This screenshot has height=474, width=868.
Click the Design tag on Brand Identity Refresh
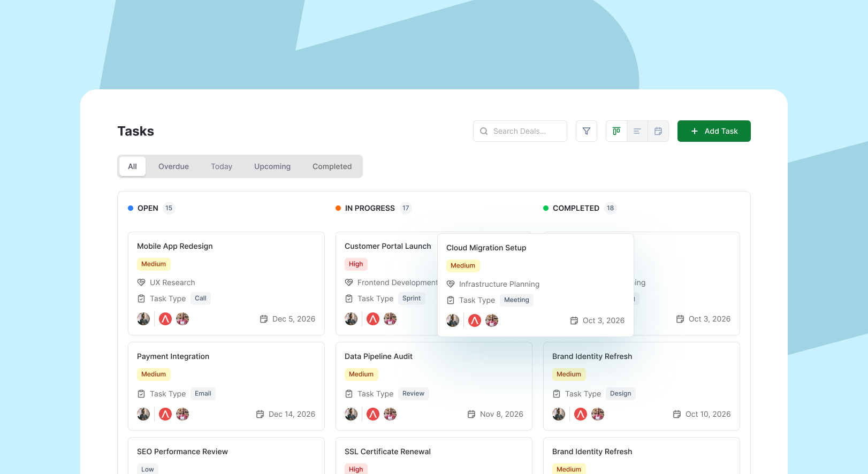tap(621, 394)
